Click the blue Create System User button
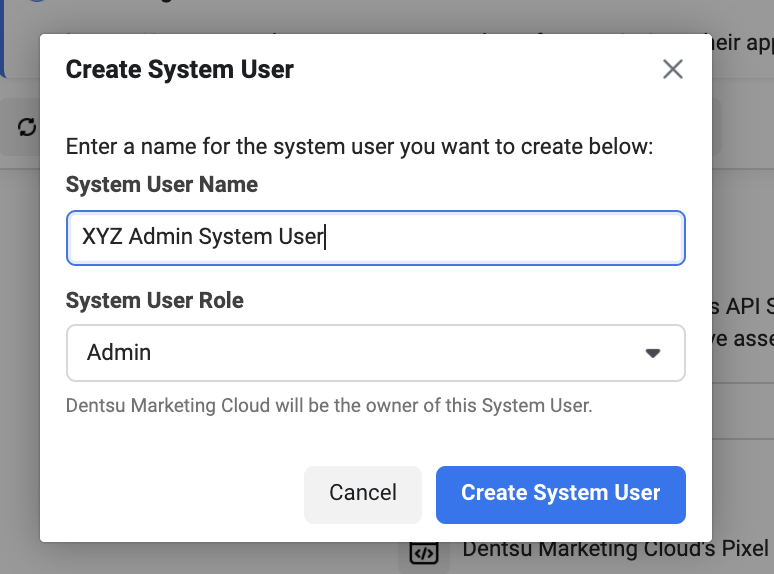Image resolution: width=774 pixels, height=574 pixels. click(x=560, y=495)
